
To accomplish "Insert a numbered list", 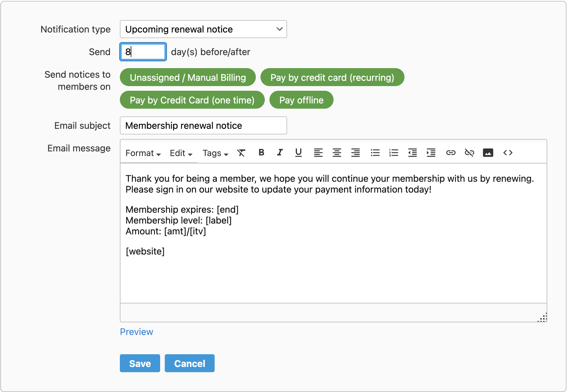I will [x=394, y=153].
